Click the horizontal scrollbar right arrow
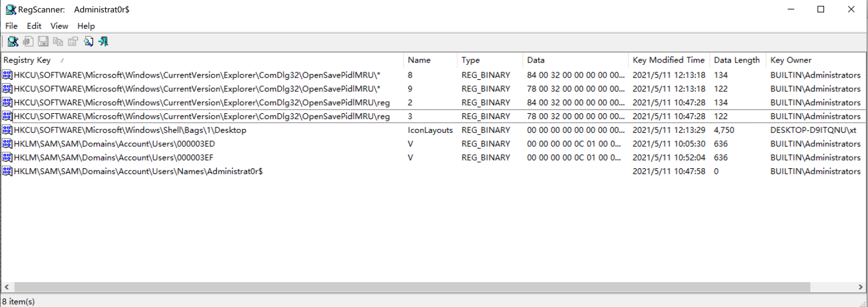The width and height of the screenshot is (868, 307). tap(861, 287)
